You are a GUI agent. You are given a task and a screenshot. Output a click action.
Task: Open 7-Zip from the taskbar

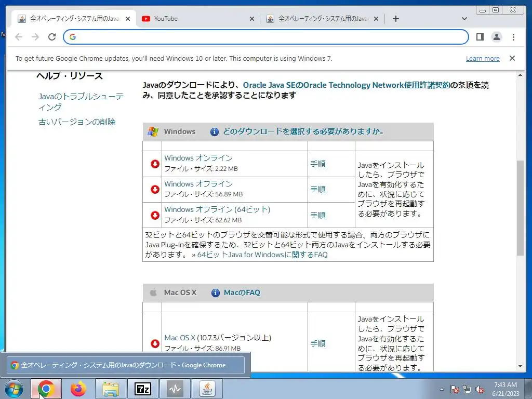[142, 389]
